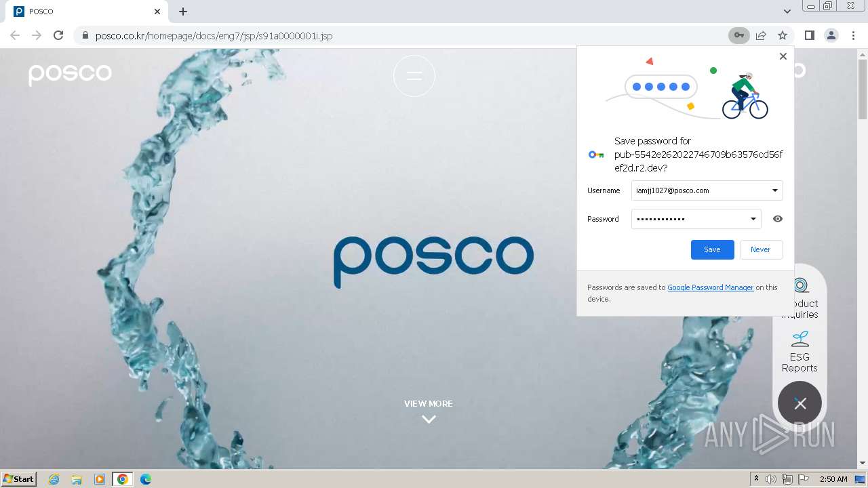868x488 pixels.
Task: Reload the current page
Action: [58, 35]
